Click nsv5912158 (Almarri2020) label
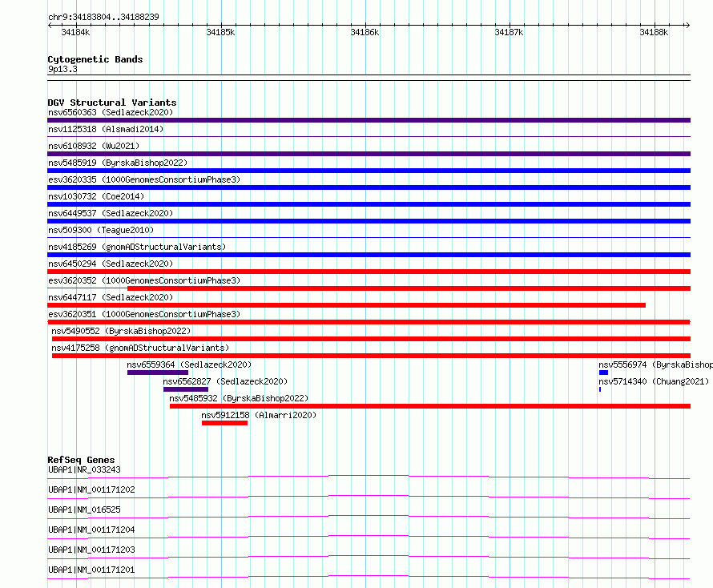 pyautogui.click(x=259, y=415)
